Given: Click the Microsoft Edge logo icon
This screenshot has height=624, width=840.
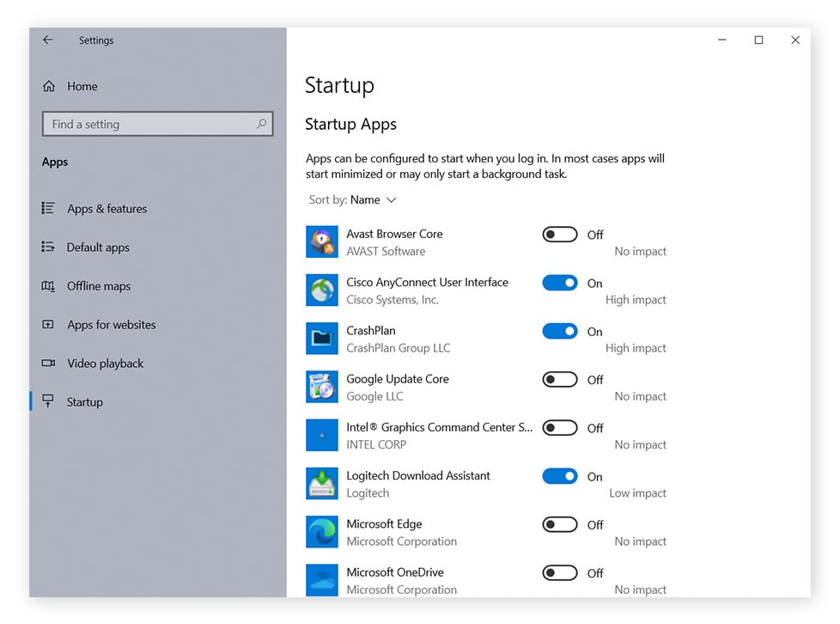Looking at the screenshot, I should pos(321,532).
